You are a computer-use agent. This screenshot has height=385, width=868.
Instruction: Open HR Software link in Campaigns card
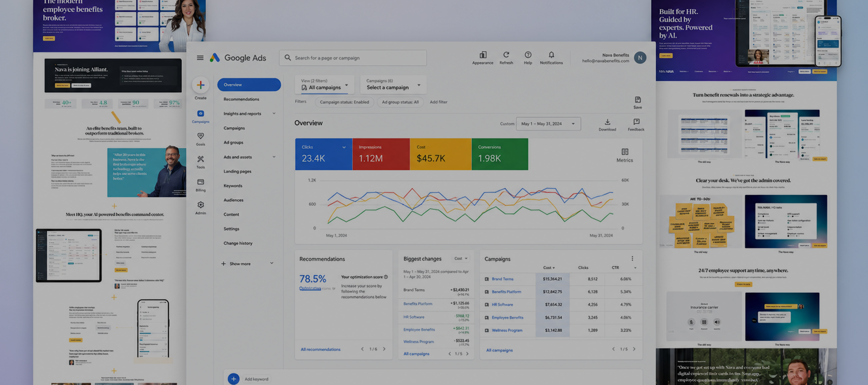click(x=502, y=304)
